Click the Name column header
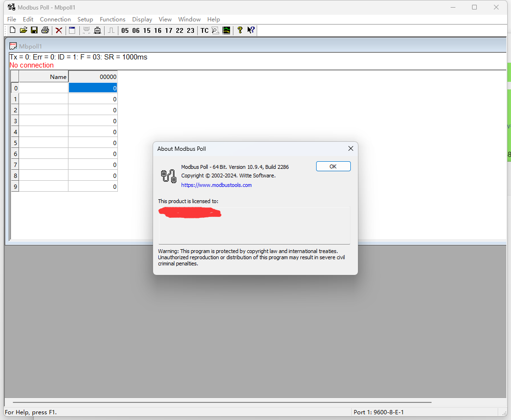Viewport: 511px width, 420px height. [x=43, y=77]
